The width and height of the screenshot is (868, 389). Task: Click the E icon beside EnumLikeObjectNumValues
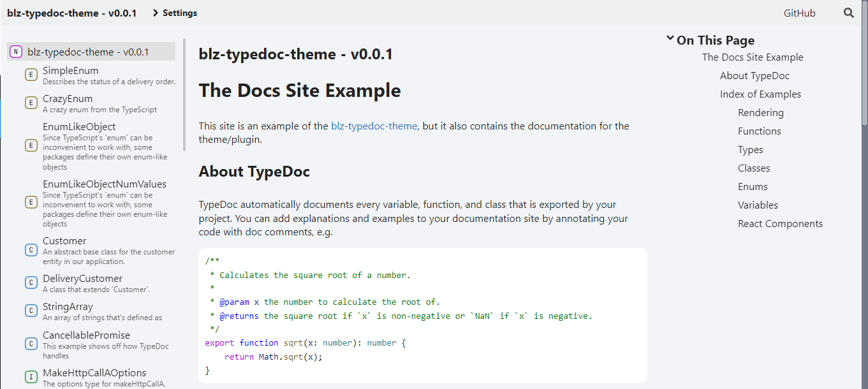pyautogui.click(x=31, y=203)
